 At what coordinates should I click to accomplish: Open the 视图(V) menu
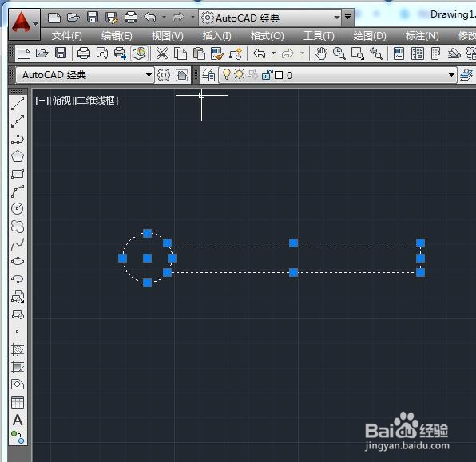click(168, 36)
